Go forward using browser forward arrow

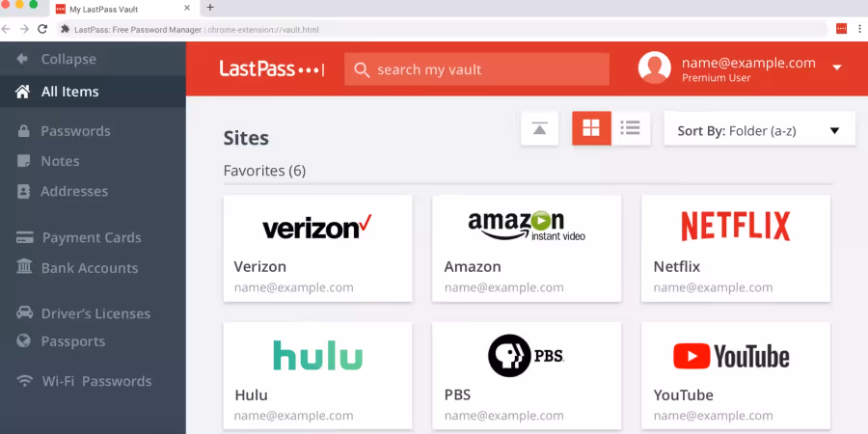[x=24, y=29]
